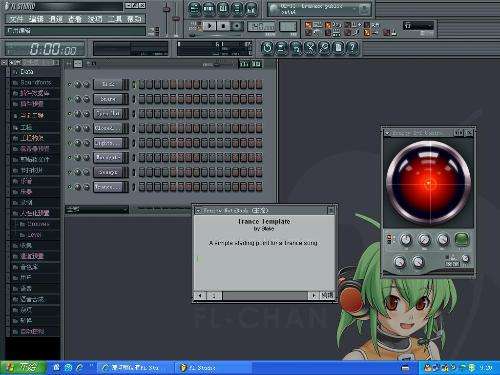Open the step sequencer title menu arrow

(x=69, y=63)
